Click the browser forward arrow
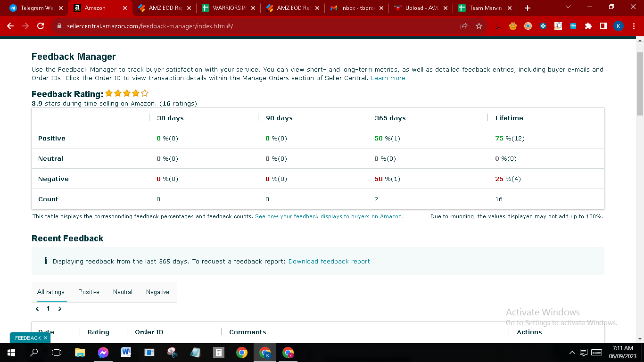Image resolution: width=644 pixels, height=362 pixels. click(x=25, y=26)
